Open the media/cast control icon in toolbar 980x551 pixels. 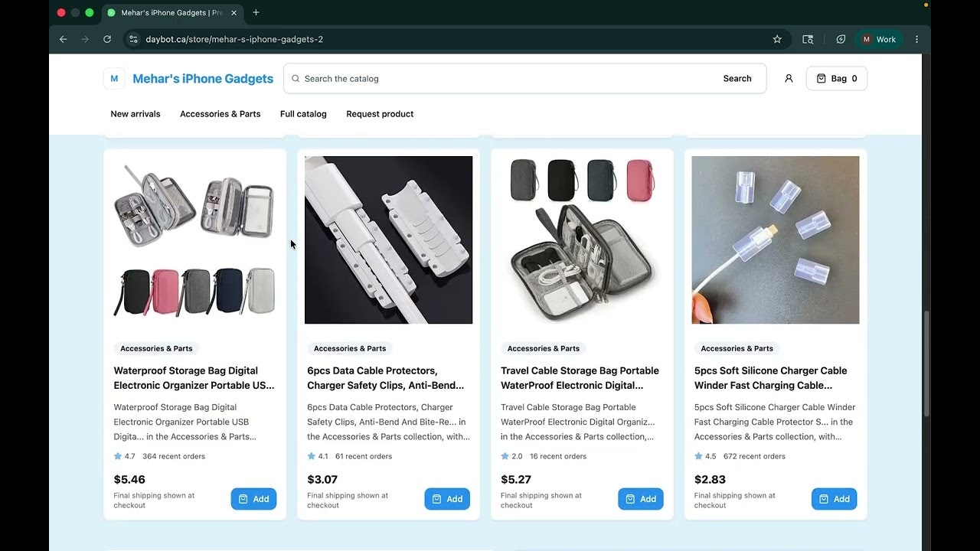[808, 39]
